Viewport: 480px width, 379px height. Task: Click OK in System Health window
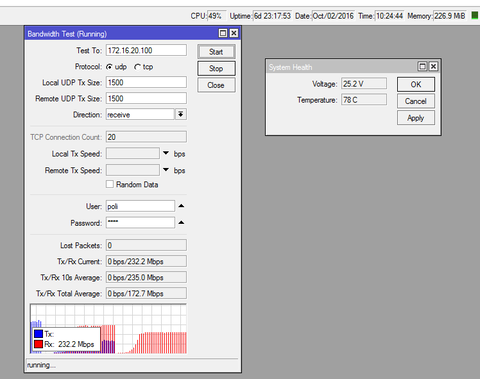tap(416, 84)
